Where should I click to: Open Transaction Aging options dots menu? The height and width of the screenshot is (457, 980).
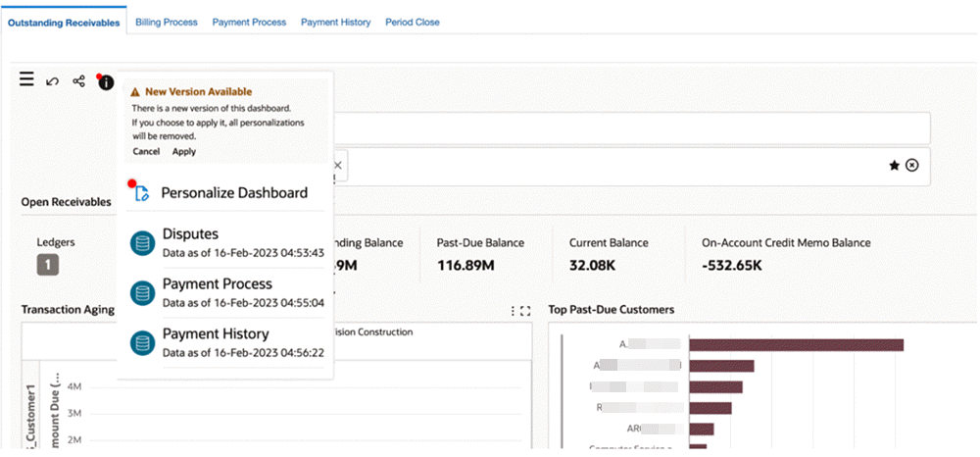tap(514, 311)
